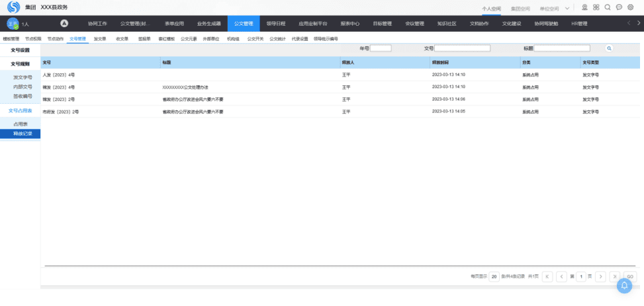Open the 业务生成器 menu
644x306 pixels.
coord(209,24)
